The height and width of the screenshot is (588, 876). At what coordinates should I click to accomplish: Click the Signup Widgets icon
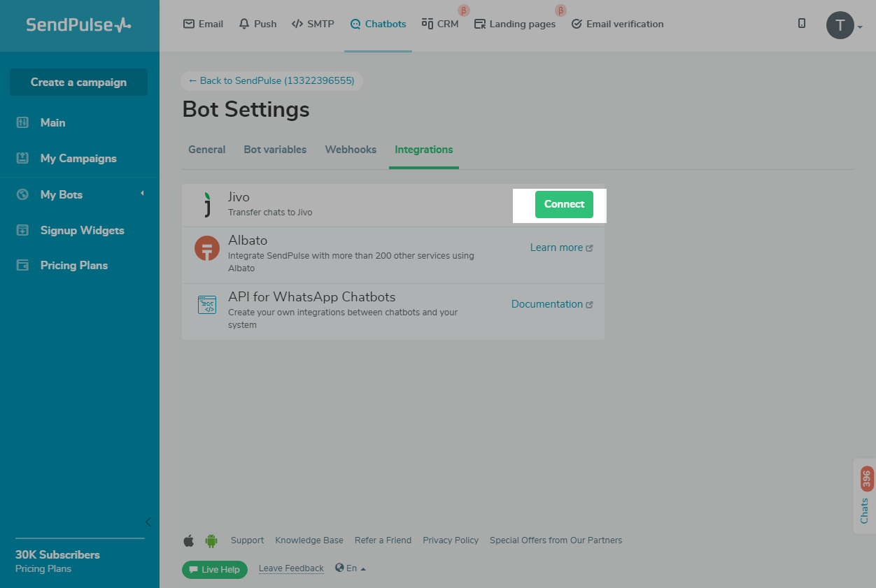coord(22,230)
